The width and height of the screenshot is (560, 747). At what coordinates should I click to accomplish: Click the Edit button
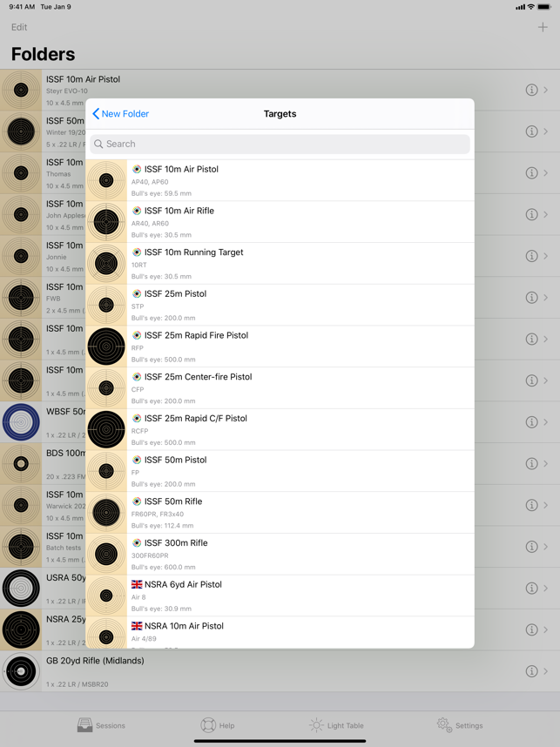19,27
